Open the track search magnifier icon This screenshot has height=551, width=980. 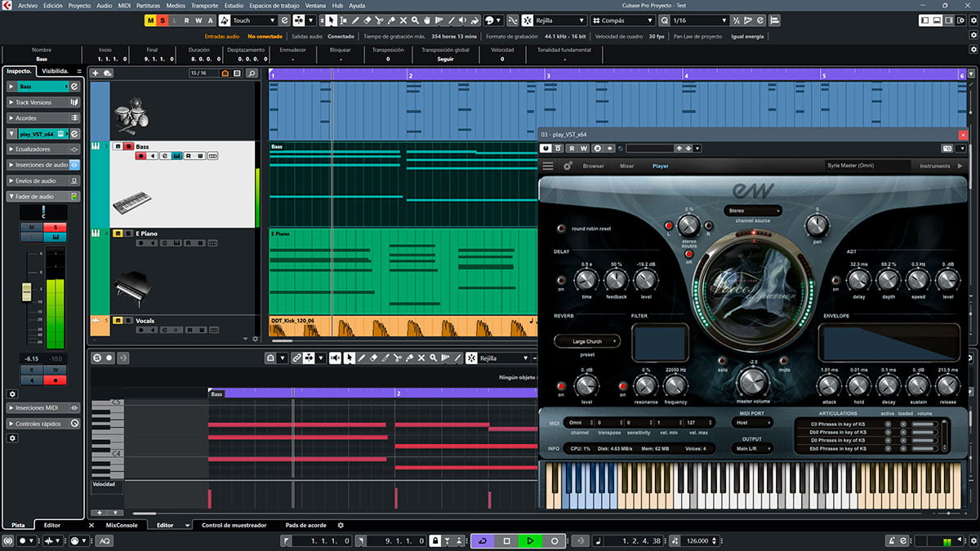[x=252, y=73]
